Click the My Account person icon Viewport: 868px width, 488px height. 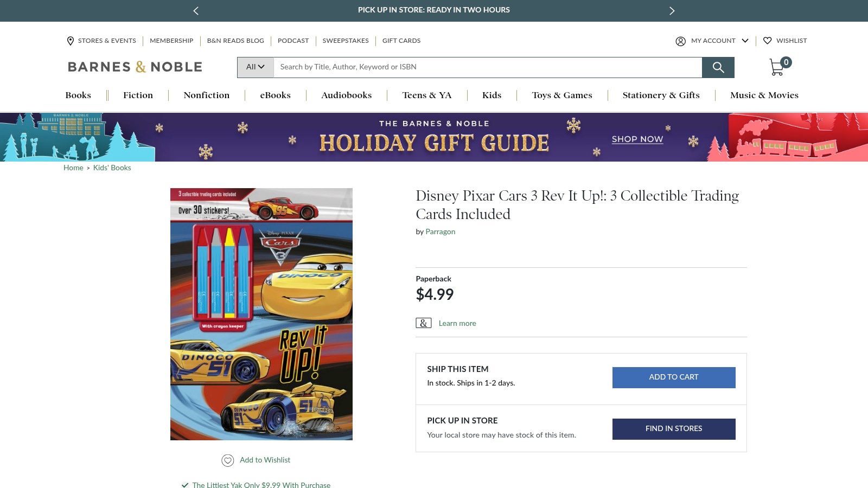click(x=680, y=41)
